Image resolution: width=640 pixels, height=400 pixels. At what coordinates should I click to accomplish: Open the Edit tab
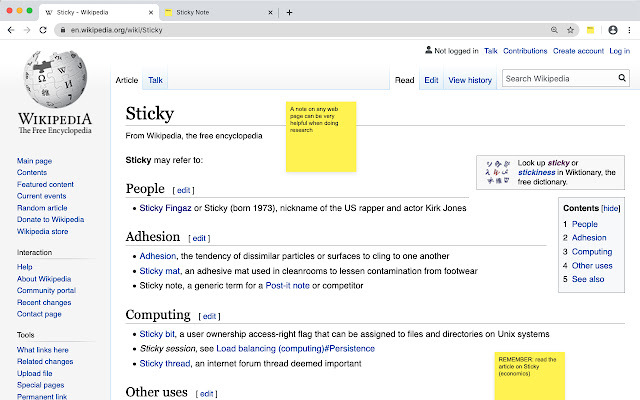[x=431, y=80]
